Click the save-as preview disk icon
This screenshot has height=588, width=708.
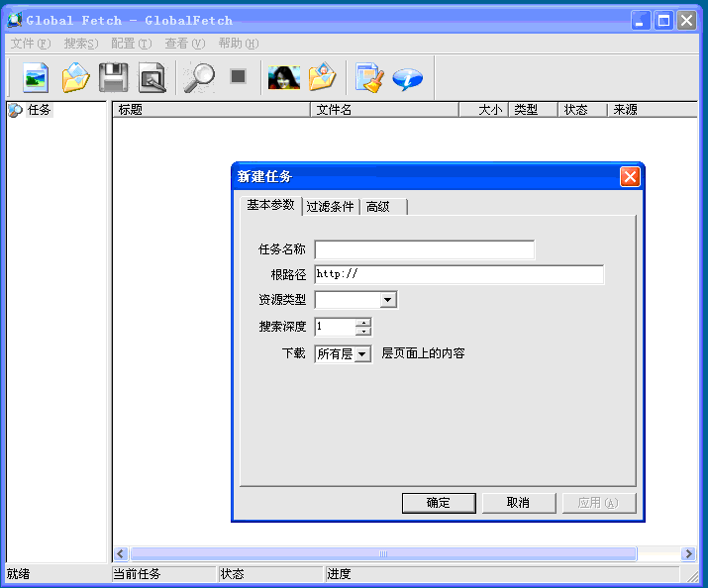152,77
